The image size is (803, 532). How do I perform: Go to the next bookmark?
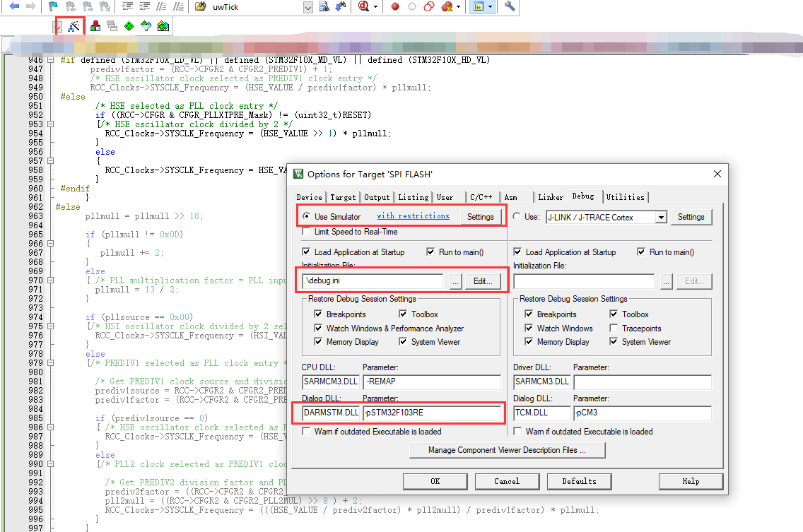coord(88,6)
